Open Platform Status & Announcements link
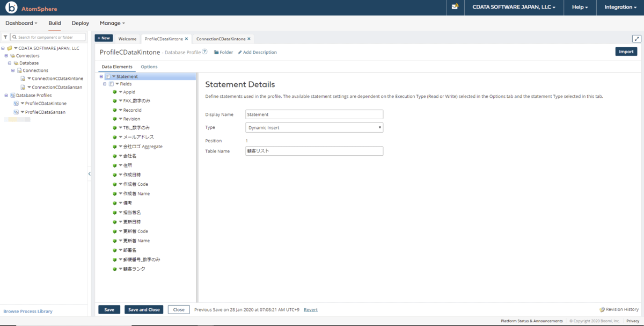The image size is (644, 326). pos(532,321)
